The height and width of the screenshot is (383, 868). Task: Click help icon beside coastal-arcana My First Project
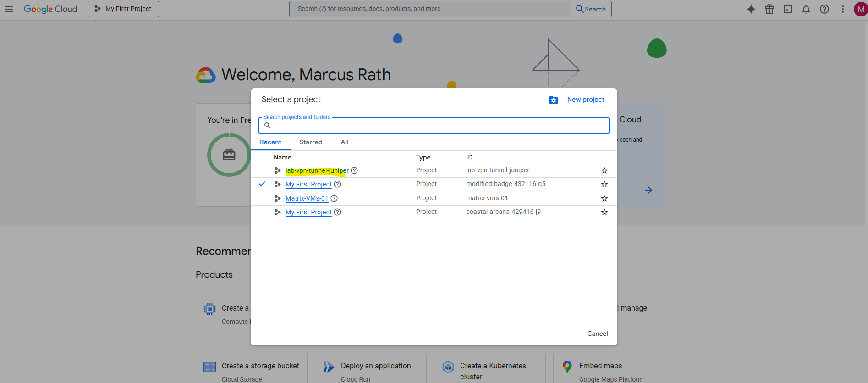(337, 212)
